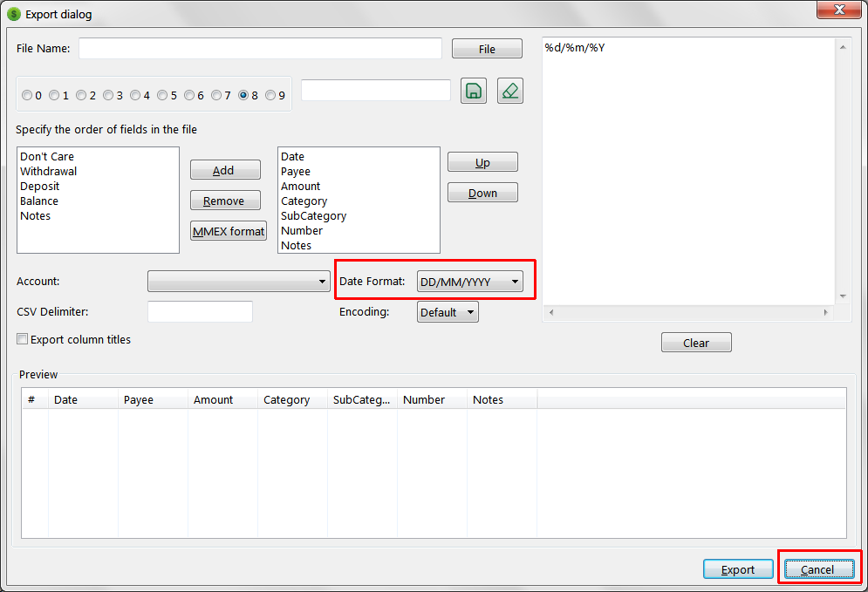Close the Export dialog window
The width and height of the screenshot is (868, 592).
pyautogui.click(x=839, y=10)
